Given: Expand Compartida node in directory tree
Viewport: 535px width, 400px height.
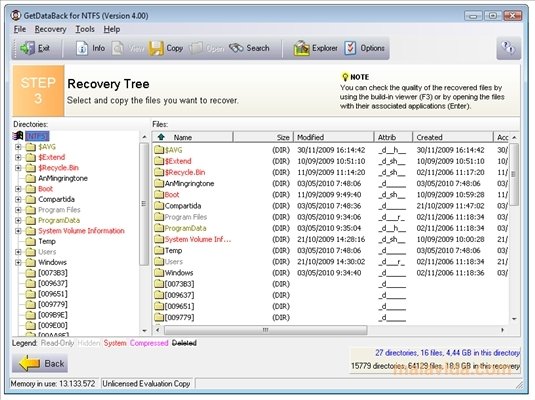Looking at the screenshot, I should point(18,199).
